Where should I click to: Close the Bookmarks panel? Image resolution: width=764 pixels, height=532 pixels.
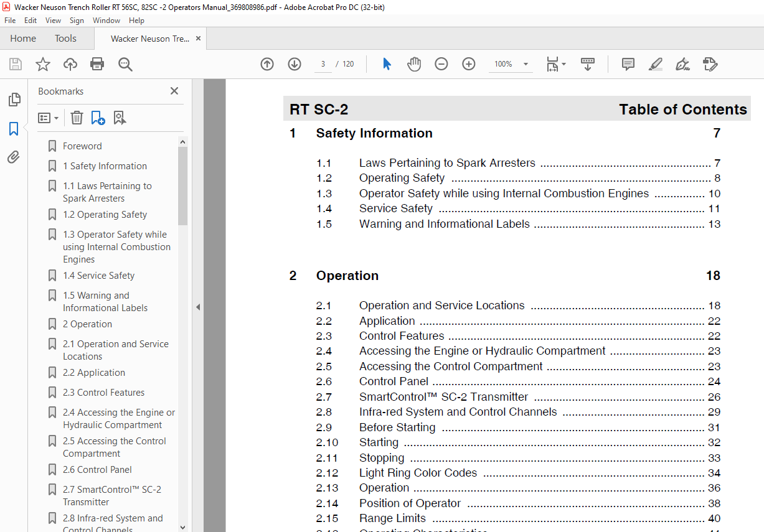tap(174, 91)
